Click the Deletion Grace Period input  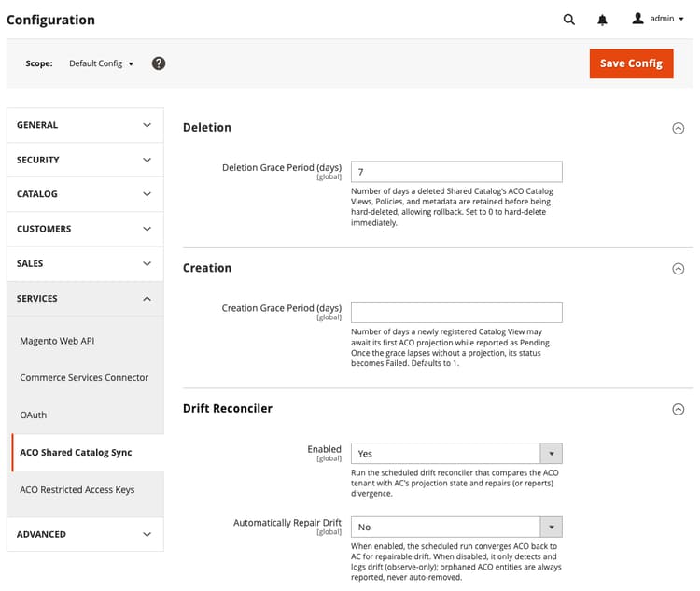point(456,172)
